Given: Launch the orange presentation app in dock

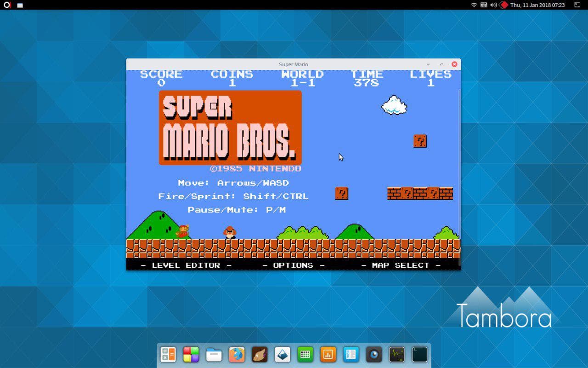Looking at the screenshot, I should coord(328,355).
